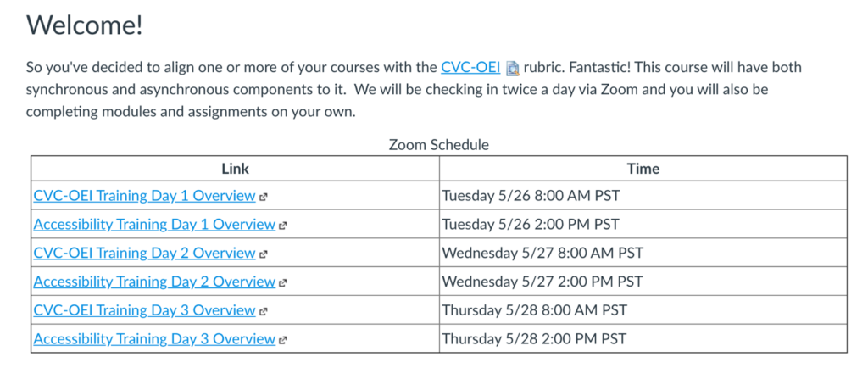Open the CVC-OEI rubric link
The height and width of the screenshot is (368, 868).
pos(470,67)
